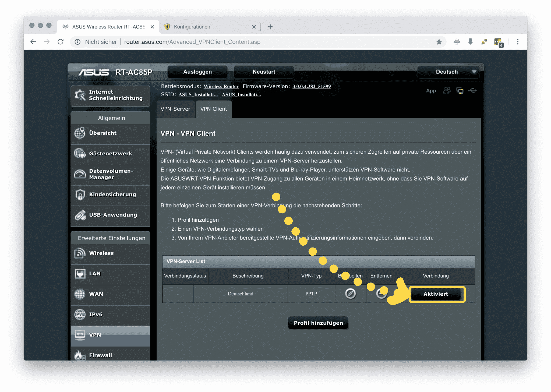Image resolution: width=551 pixels, height=392 pixels.
Task: Go back with the browser back arrow
Action: point(33,42)
